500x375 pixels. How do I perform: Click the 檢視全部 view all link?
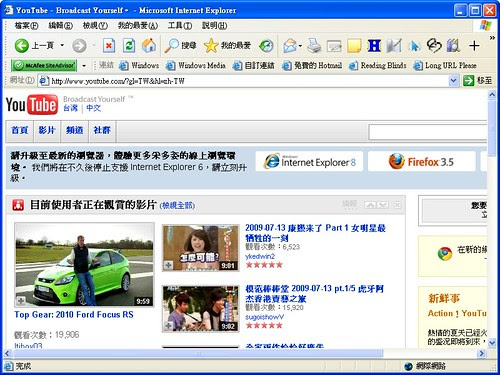[177, 205]
